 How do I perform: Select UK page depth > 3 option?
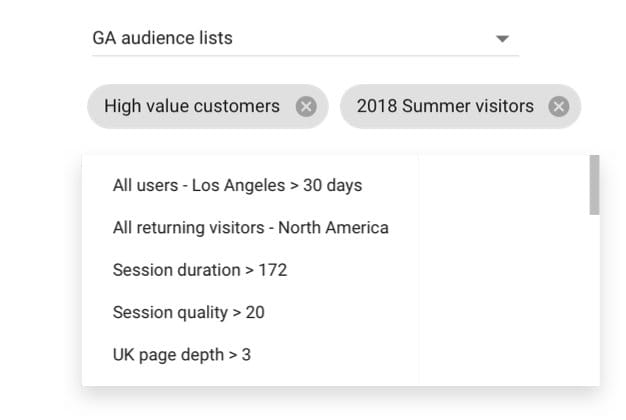tap(181, 354)
